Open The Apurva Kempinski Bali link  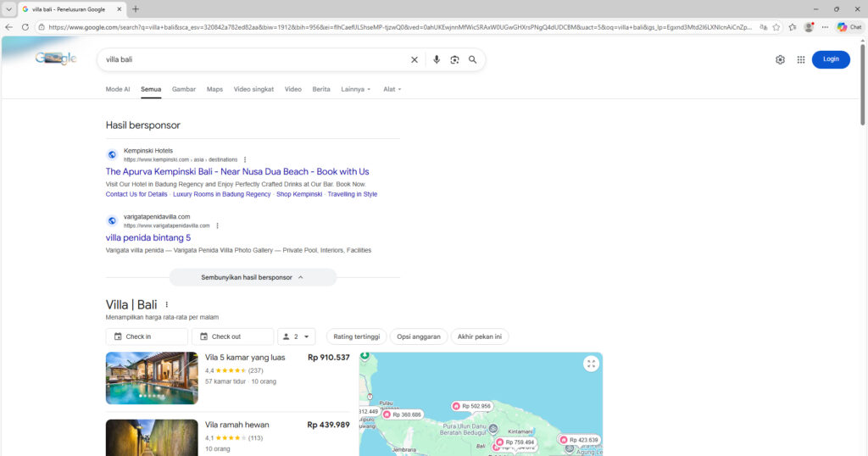pos(237,171)
